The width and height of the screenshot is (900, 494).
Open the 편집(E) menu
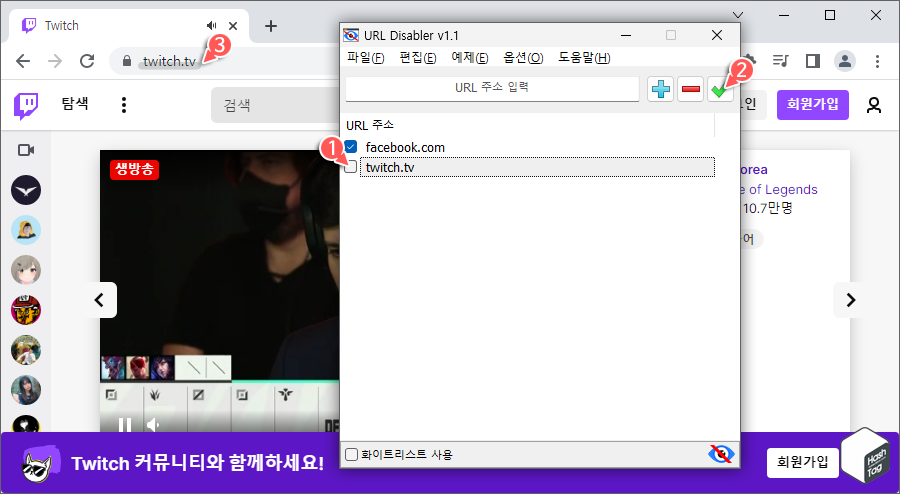click(418, 58)
